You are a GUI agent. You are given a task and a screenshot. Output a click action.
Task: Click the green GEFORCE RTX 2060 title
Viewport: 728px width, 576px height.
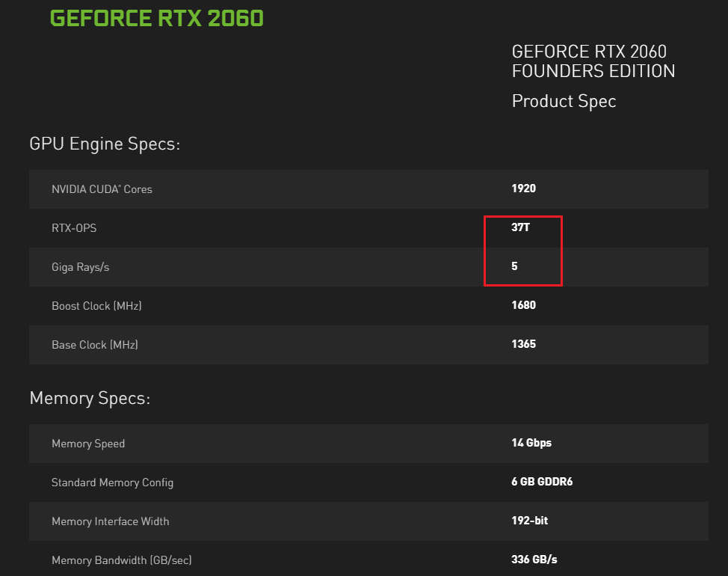156,18
